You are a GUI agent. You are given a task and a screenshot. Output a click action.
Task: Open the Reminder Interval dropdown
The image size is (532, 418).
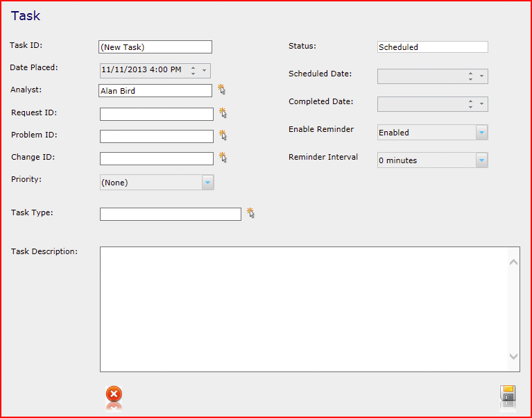[482, 160]
